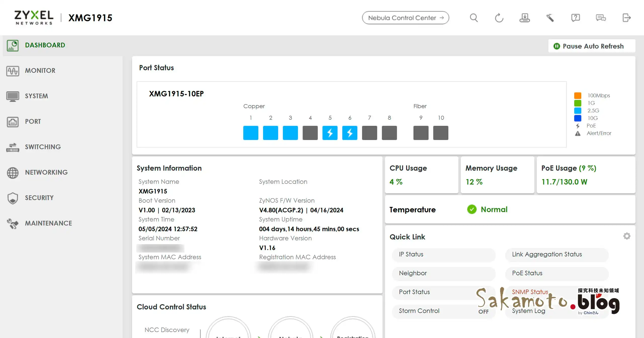
Task: Expand the Networking sidebar section
Action: click(46, 172)
